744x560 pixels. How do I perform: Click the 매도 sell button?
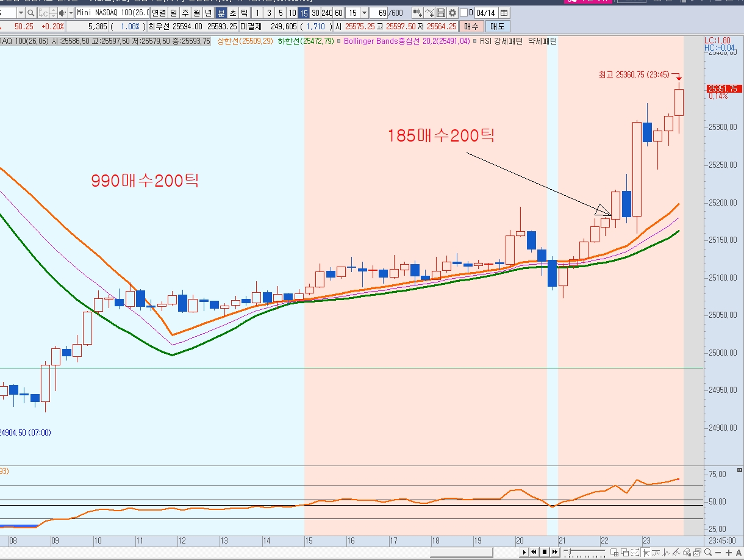tap(498, 26)
